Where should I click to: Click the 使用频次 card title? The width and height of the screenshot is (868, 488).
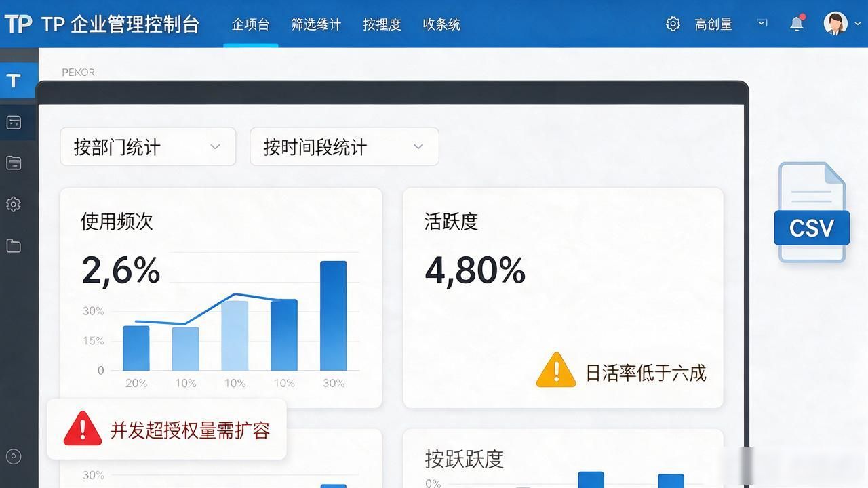tap(117, 221)
